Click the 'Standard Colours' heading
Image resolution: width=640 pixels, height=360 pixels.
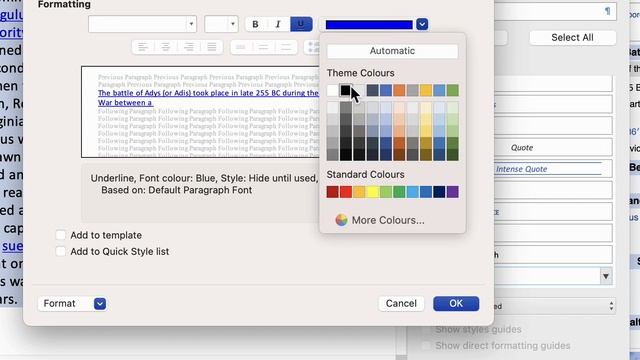(x=365, y=174)
